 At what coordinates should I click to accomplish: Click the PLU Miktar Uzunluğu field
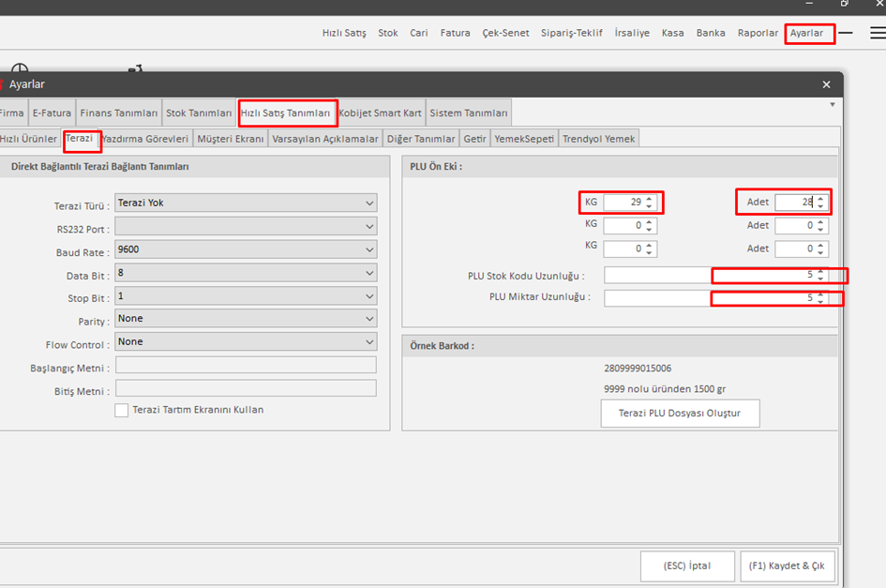pos(716,298)
